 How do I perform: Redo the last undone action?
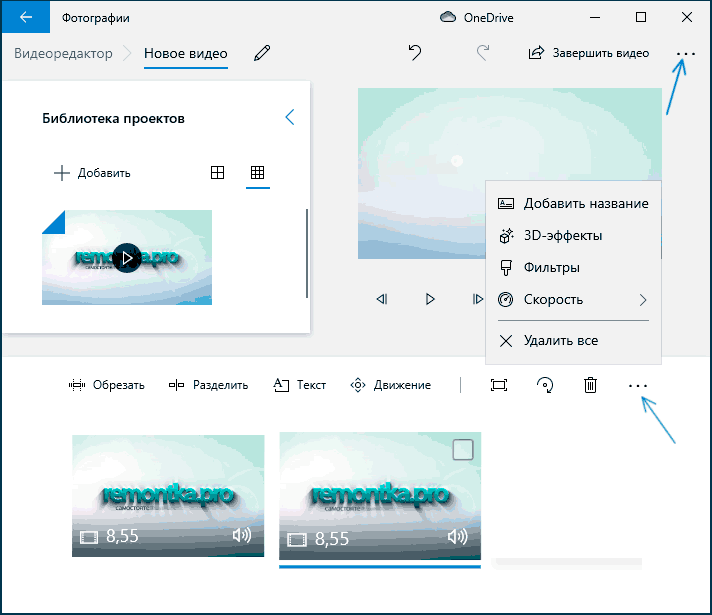click(x=483, y=53)
